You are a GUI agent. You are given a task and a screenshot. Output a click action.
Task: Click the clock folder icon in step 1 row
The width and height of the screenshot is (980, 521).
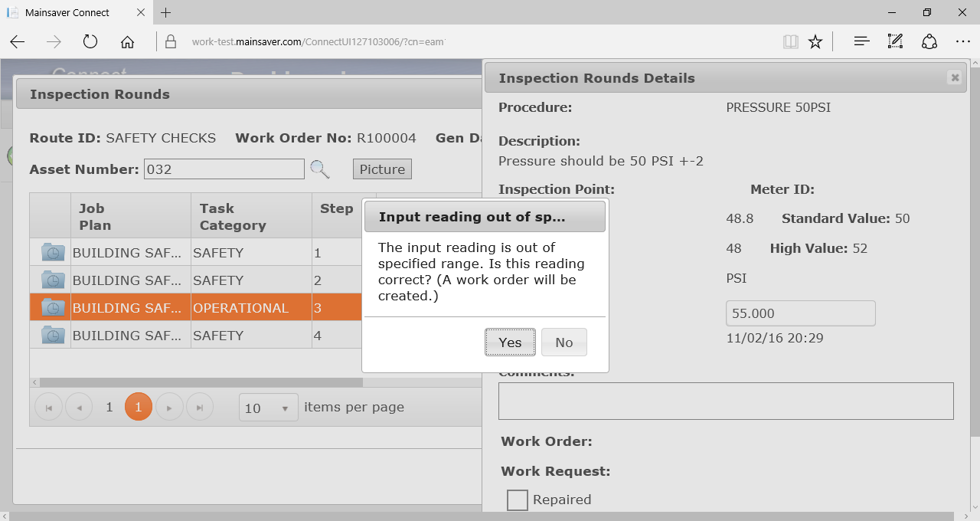point(53,253)
